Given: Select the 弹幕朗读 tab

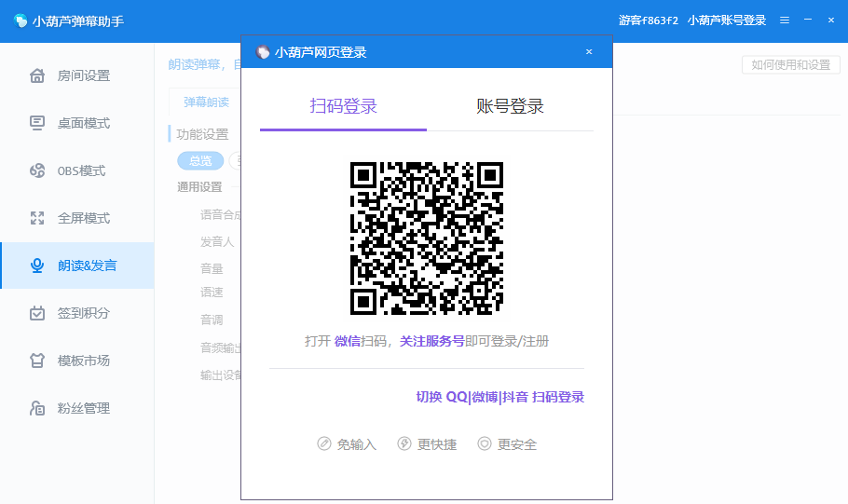Looking at the screenshot, I should coord(206,102).
